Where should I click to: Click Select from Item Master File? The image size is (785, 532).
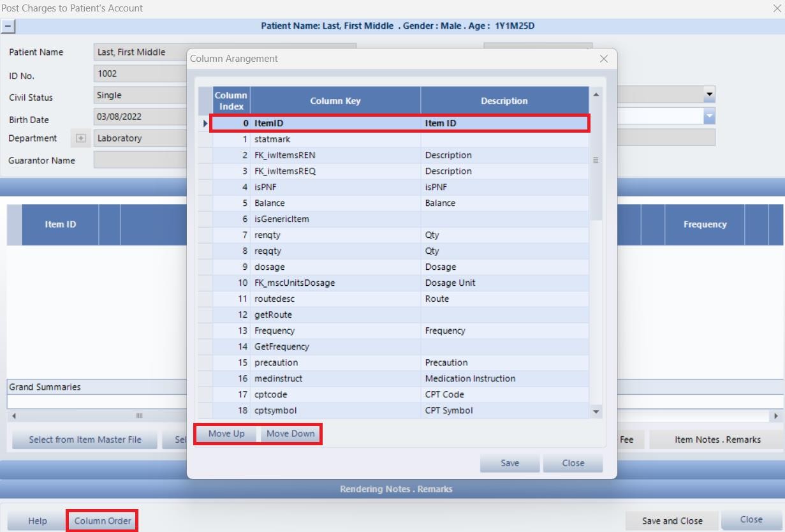click(x=85, y=440)
